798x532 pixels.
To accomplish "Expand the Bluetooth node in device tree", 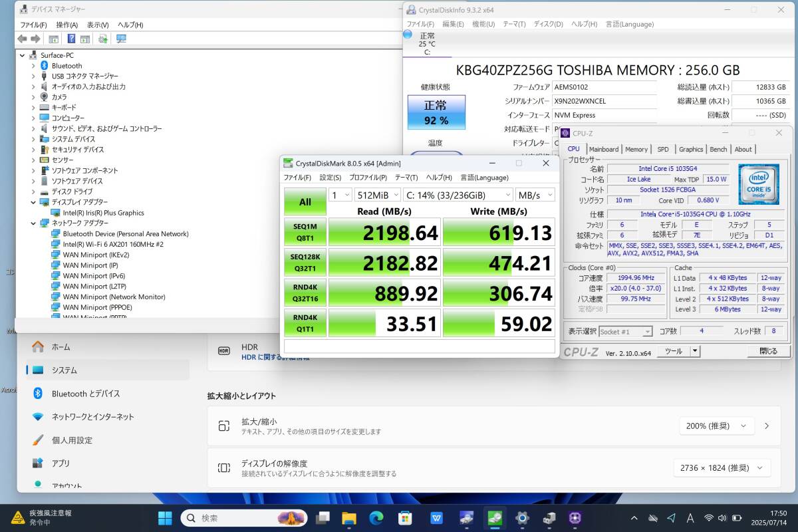I will pyautogui.click(x=33, y=66).
